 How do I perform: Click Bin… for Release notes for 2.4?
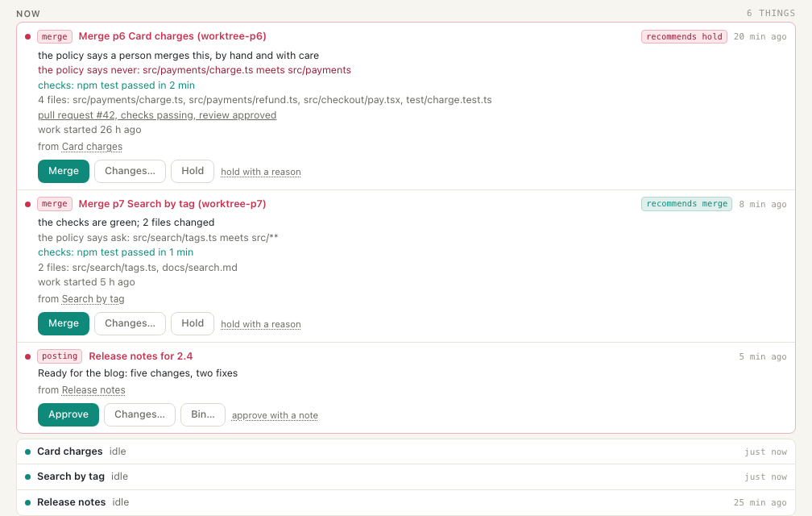[203, 414]
